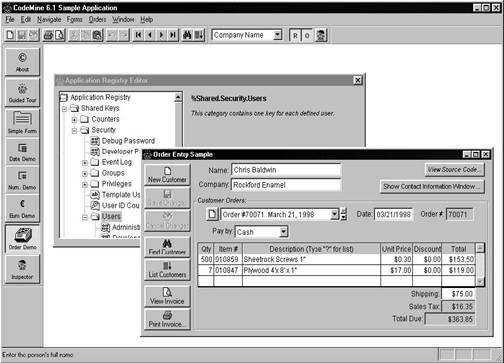
Task: Open the Forms menu
Action: click(x=74, y=20)
